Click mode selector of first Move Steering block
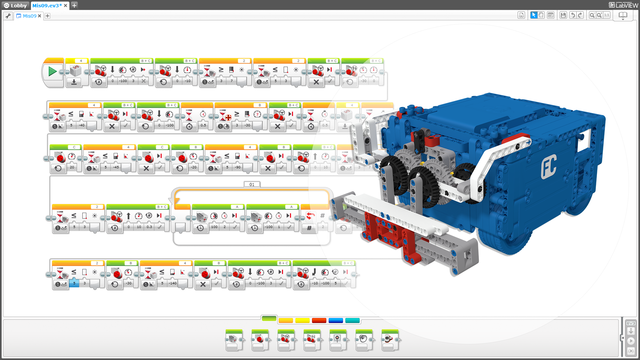The image size is (640, 360). click(99, 82)
